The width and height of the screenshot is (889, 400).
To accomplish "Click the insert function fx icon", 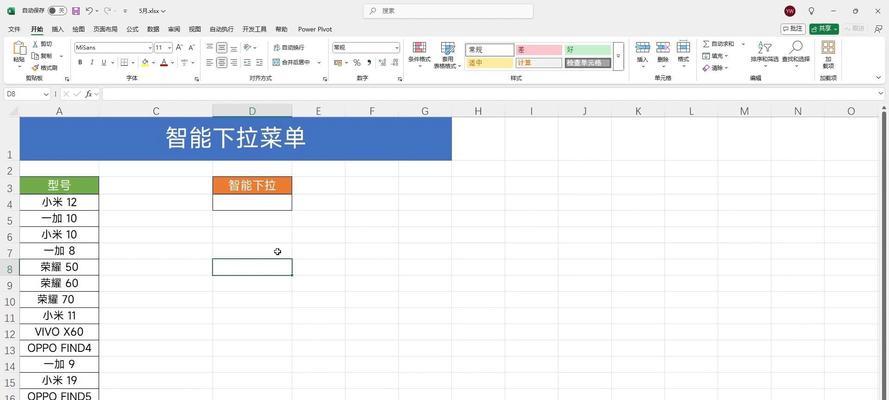I will pos(88,94).
